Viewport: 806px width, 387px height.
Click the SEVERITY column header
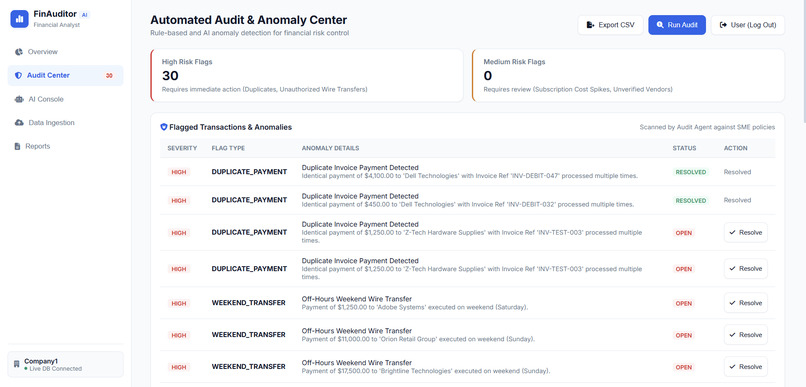[x=182, y=148]
